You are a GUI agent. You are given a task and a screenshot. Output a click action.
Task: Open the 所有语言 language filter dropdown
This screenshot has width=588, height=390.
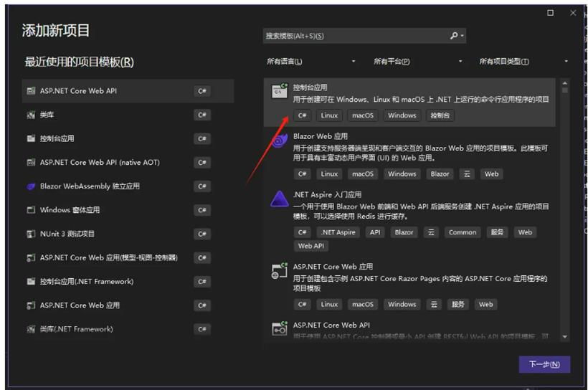[311, 61]
